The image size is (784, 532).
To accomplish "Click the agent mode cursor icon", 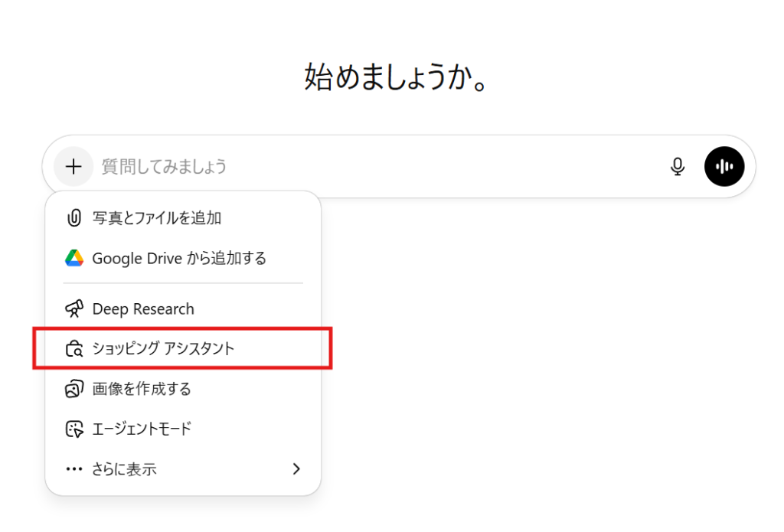I will click(x=74, y=429).
